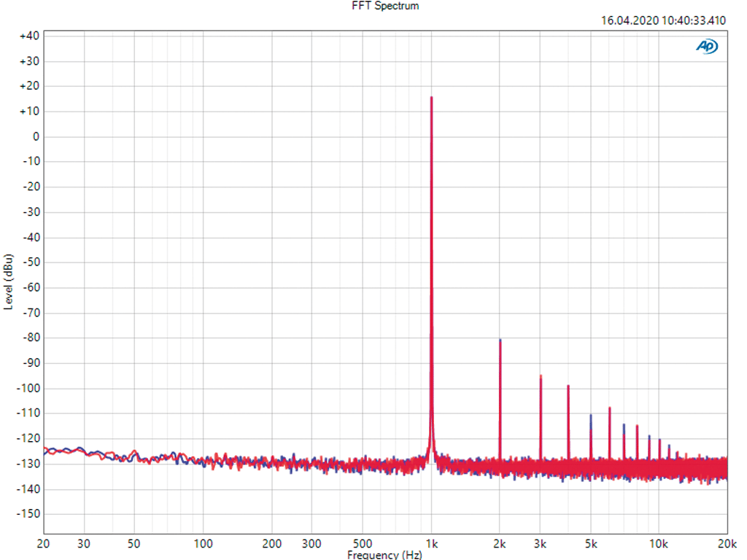Screen dimensions: 747x560
Task: Click the 100 tick label on the frequency axis
Action: click(x=203, y=543)
